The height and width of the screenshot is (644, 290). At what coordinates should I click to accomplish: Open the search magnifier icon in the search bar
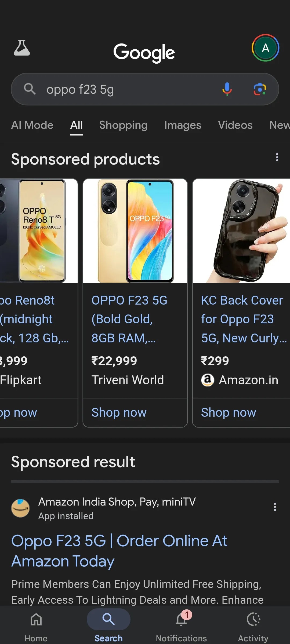point(30,89)
